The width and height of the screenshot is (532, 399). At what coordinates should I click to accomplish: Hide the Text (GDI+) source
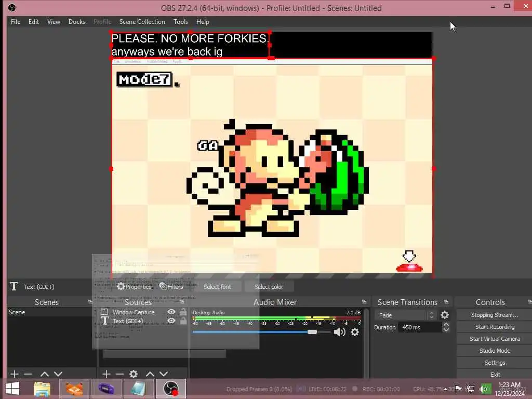tap(171, 321)
